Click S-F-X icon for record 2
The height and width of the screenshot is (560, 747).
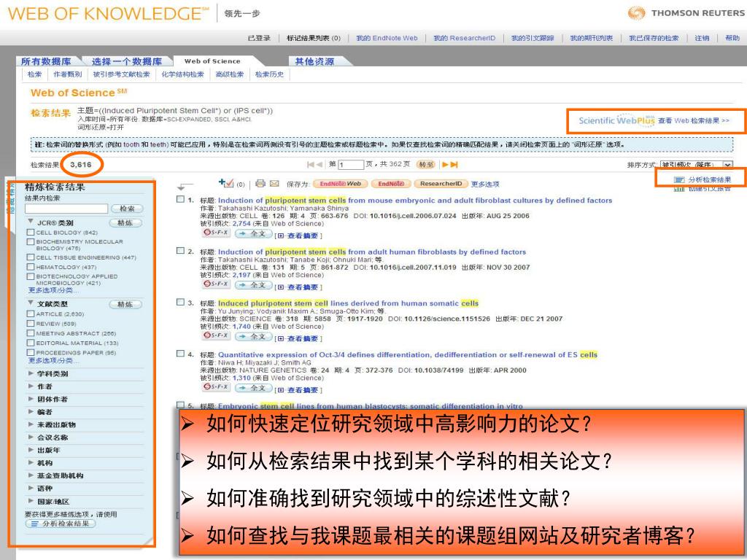pos(216,284)
